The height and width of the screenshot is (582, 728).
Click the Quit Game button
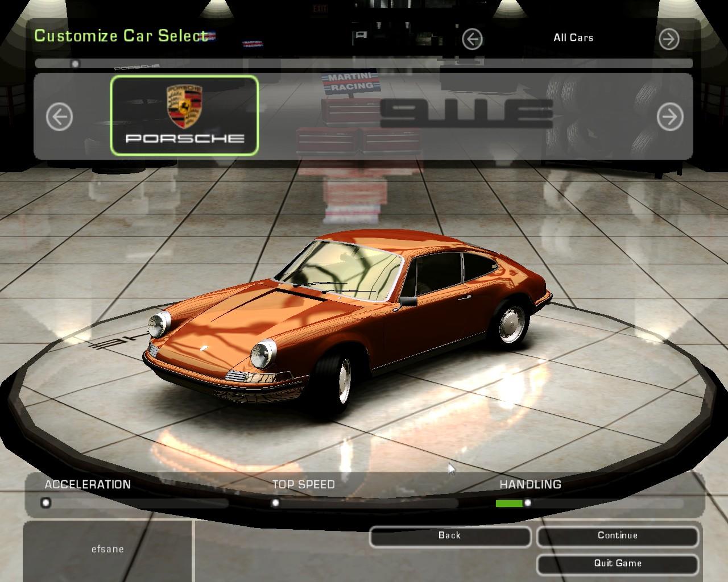point(618,564)
